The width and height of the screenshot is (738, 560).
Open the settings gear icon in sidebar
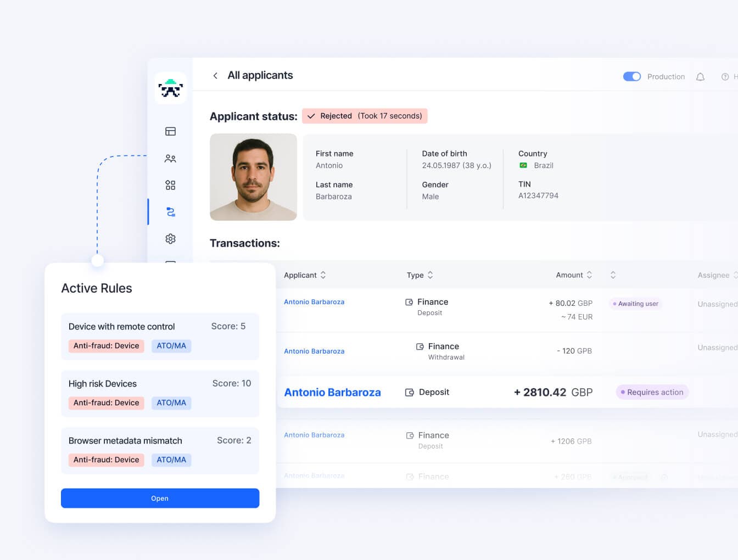tap(170, 239)
